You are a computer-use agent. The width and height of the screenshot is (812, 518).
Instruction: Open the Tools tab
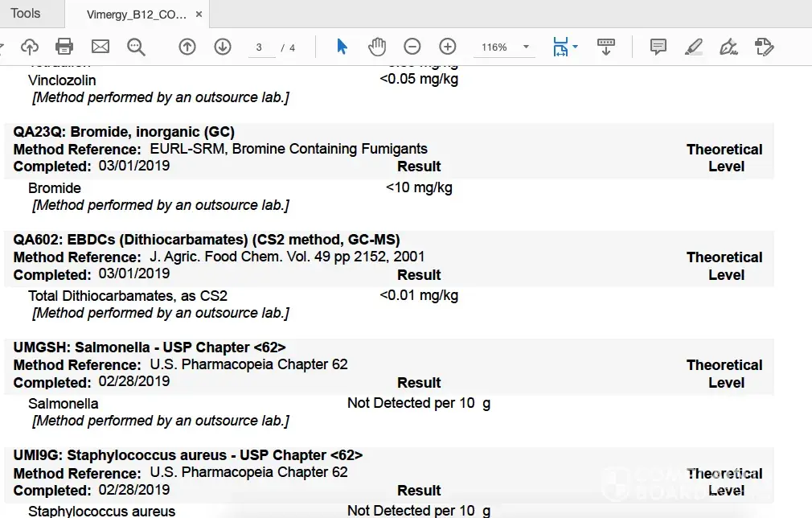pyautogui.click(x=26, y=14)
